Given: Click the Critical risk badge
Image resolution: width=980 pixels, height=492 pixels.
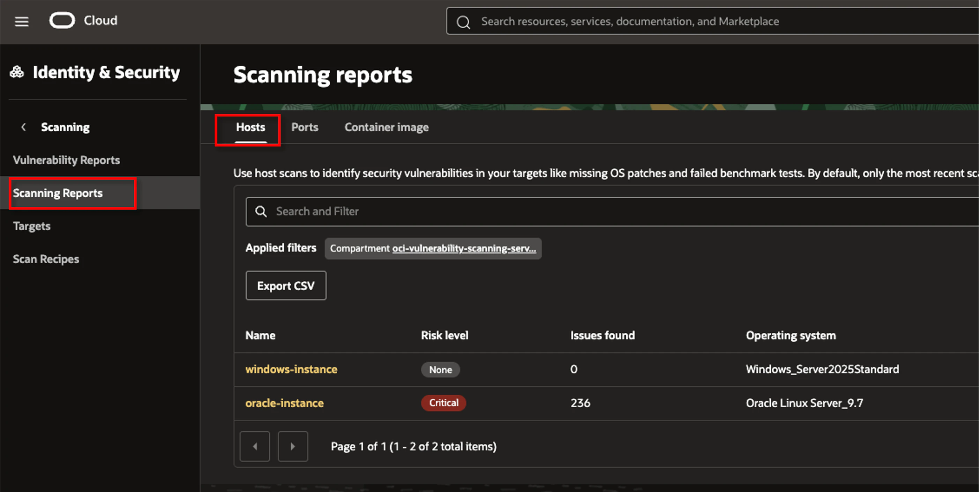Looking at the screenshot, I should click(x=443, y=403).
